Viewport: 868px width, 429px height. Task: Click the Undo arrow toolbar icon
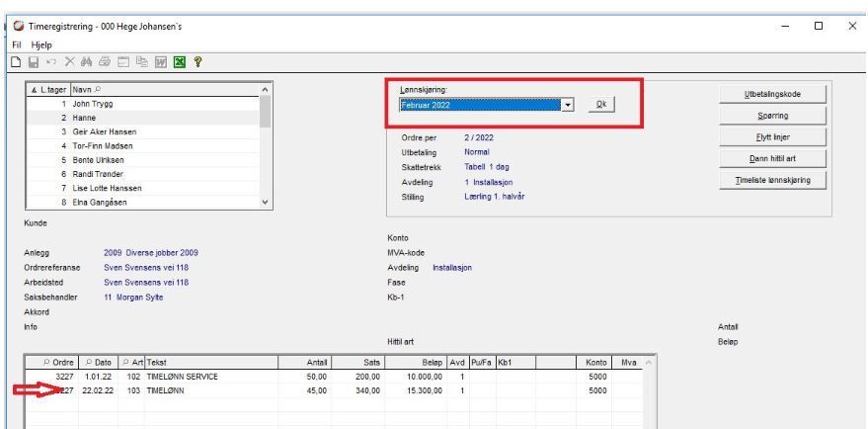51,62
